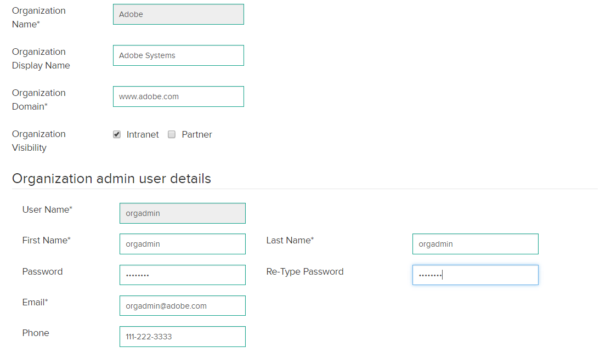Image resolution: width=611 pixels, height=364 pixels.
Task: Click the Organization admin user details heading
Action: (x=111, y=179)
